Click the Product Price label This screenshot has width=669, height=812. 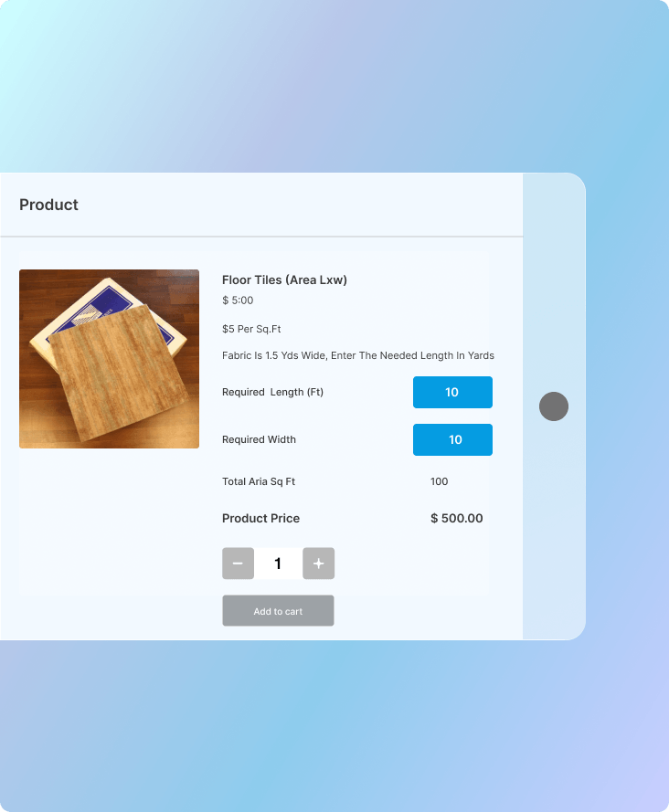click(260, 519)
